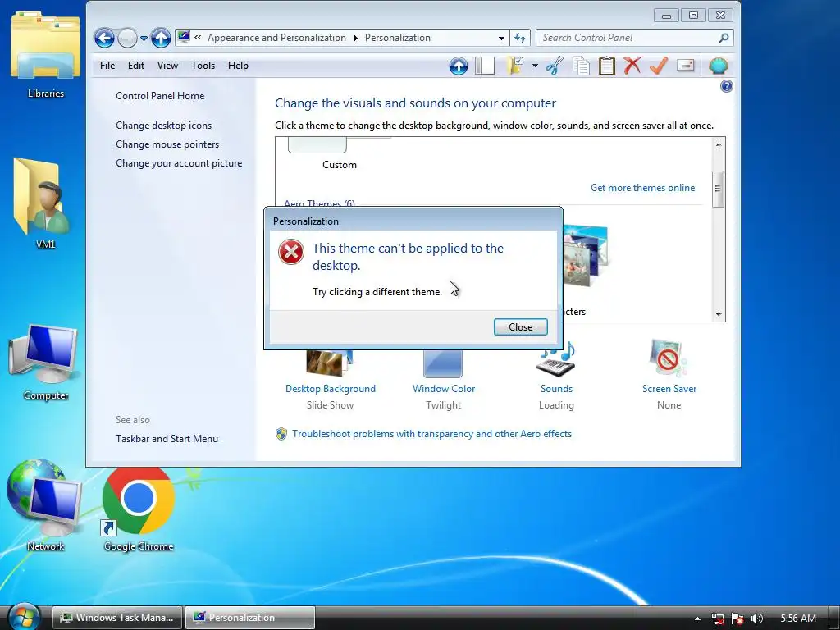Select the Custom theme thumbnail
This screenshot has width=840, height=630.
pyautogui.click(x=317, y=145)
